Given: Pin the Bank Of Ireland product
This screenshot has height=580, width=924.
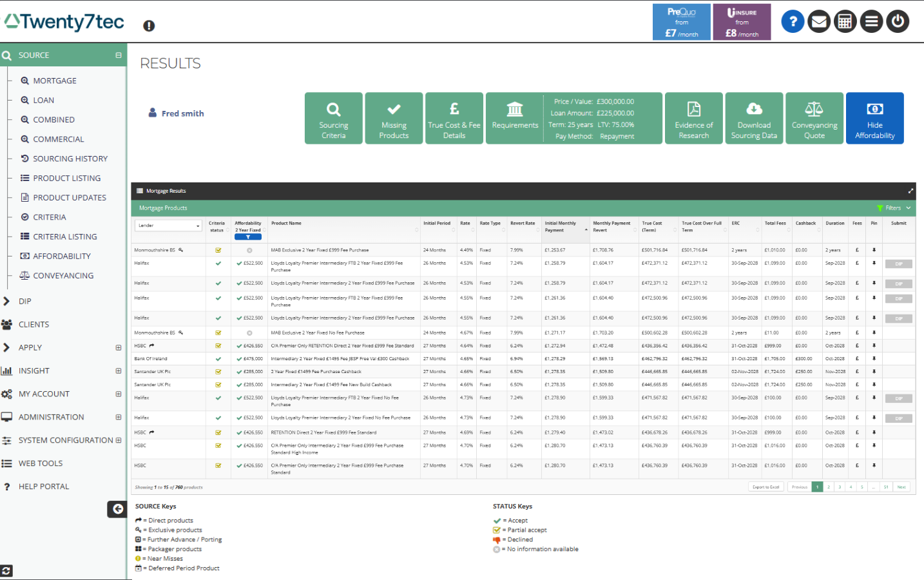Looking at the screenshot, I should 874,359.
